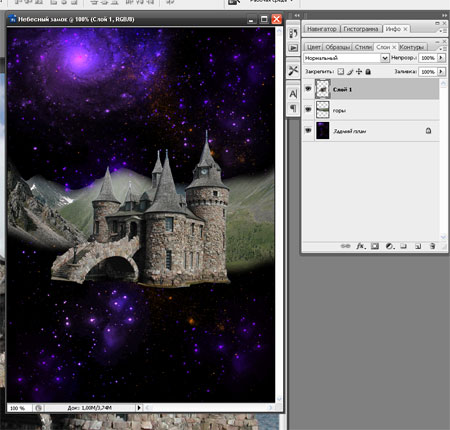Image resolution: width=450 pixels, height=430 pixels.
Task: Click layers panel scrollbar up arrow
Action: [x=443, y=83]
